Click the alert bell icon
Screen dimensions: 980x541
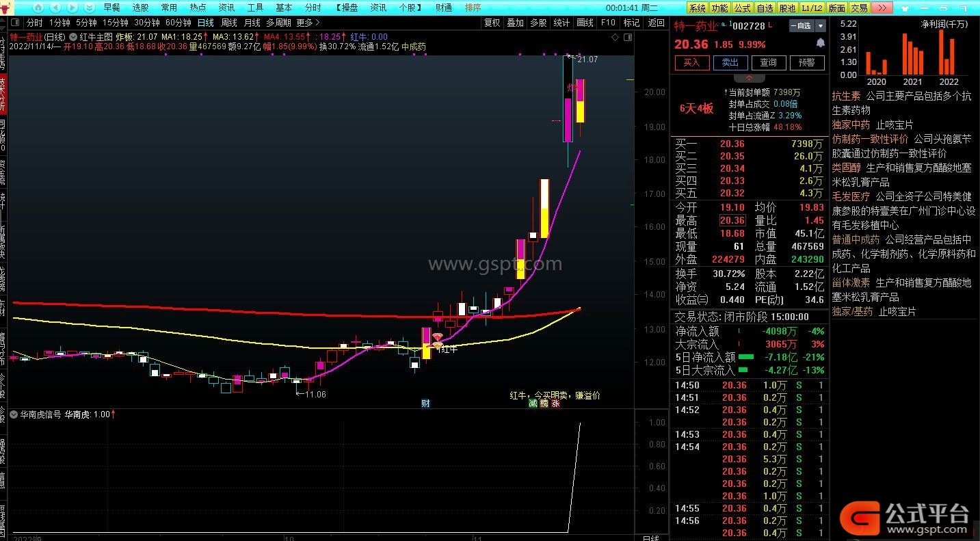820,43
